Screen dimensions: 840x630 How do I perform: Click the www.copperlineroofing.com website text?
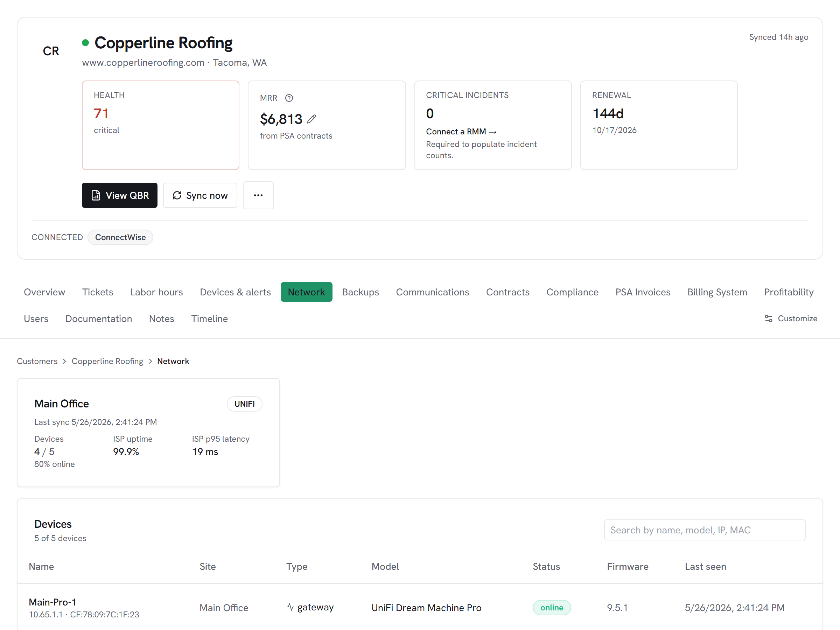(143, 62)
